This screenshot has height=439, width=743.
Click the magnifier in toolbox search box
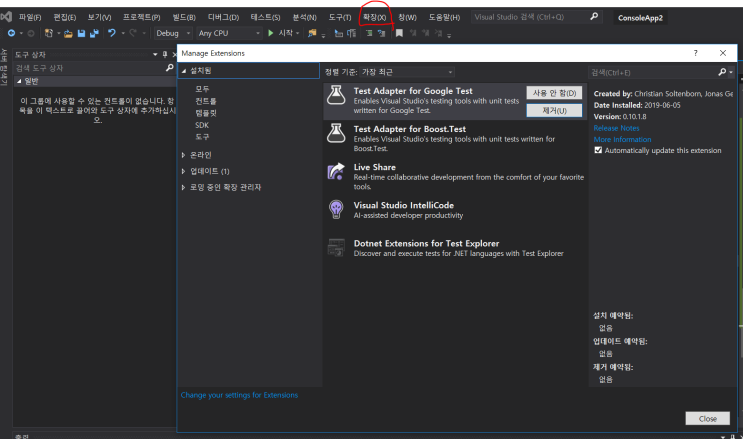(170, 68)
